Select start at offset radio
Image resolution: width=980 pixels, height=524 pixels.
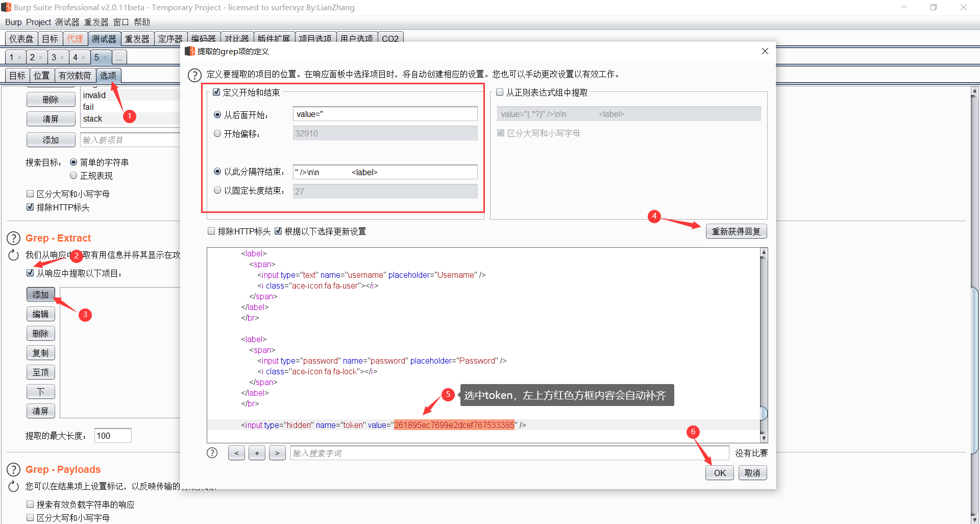coord(217,134)
